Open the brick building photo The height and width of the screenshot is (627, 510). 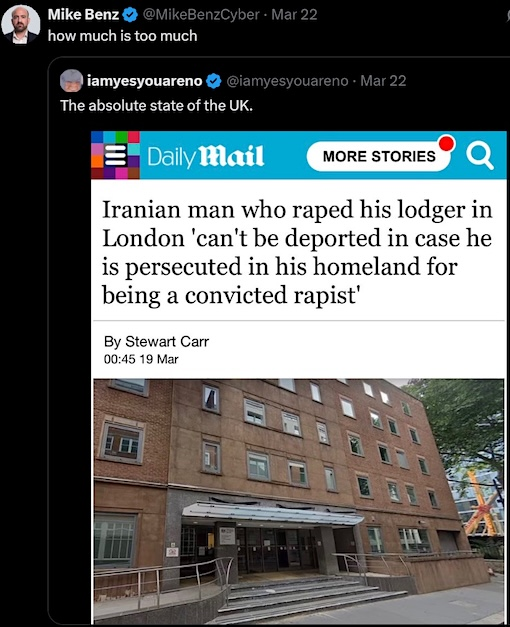(298, 501)
